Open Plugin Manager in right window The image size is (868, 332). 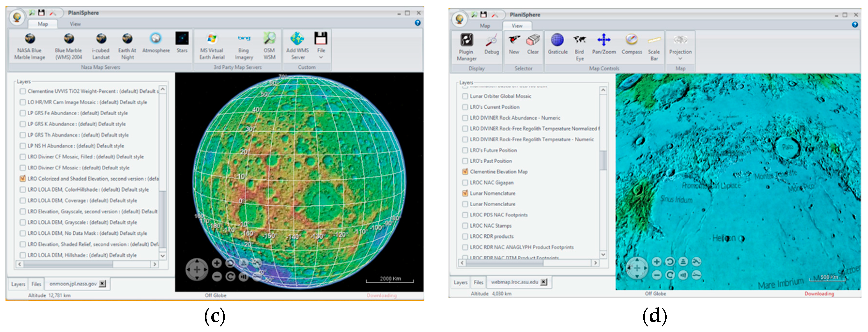tap(467, 47)
